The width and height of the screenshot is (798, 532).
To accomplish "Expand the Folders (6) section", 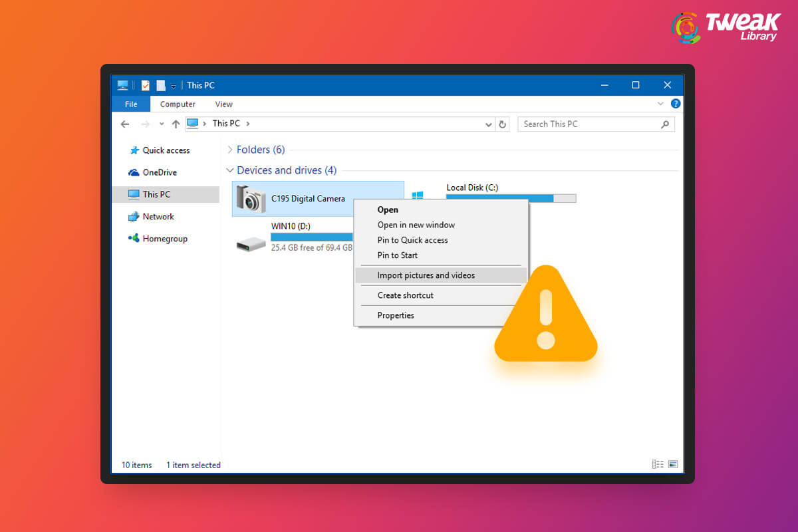I will 229,150.
